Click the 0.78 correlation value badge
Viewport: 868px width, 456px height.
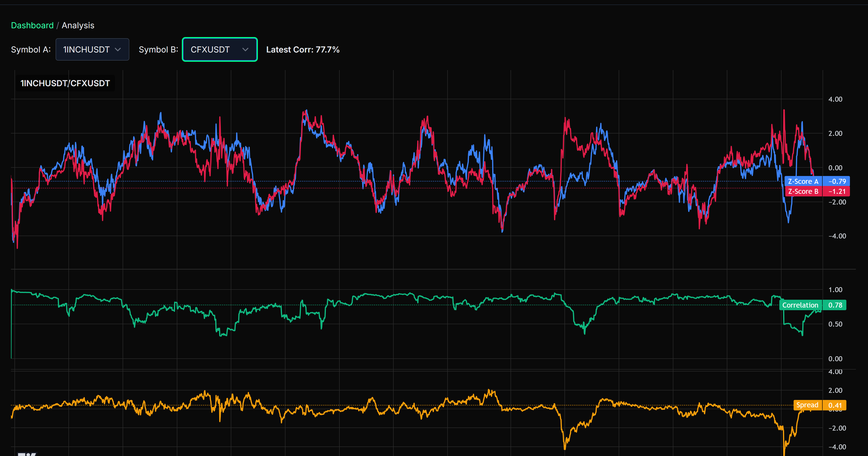click(835, 305)
